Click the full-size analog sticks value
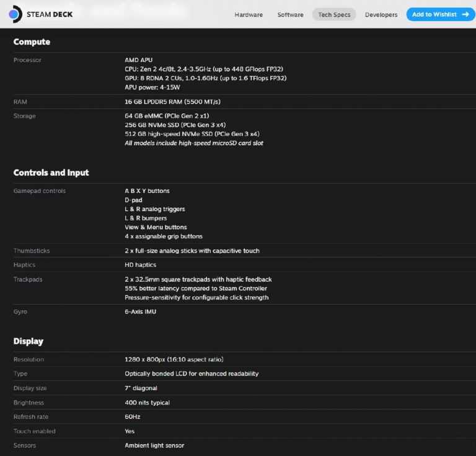Viewport: 476px width, 456px height. [192, 251]
